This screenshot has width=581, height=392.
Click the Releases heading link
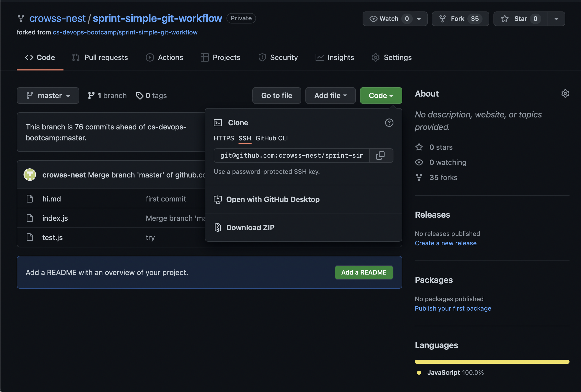[432, 215]
